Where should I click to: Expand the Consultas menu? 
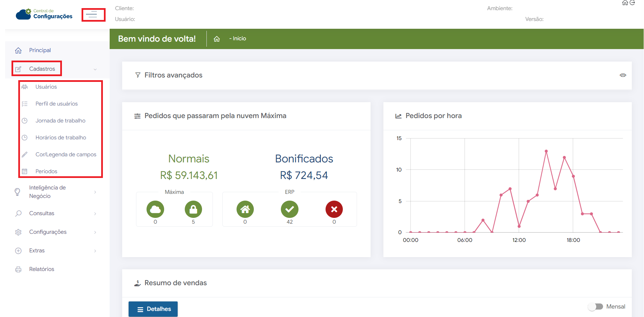42,213
